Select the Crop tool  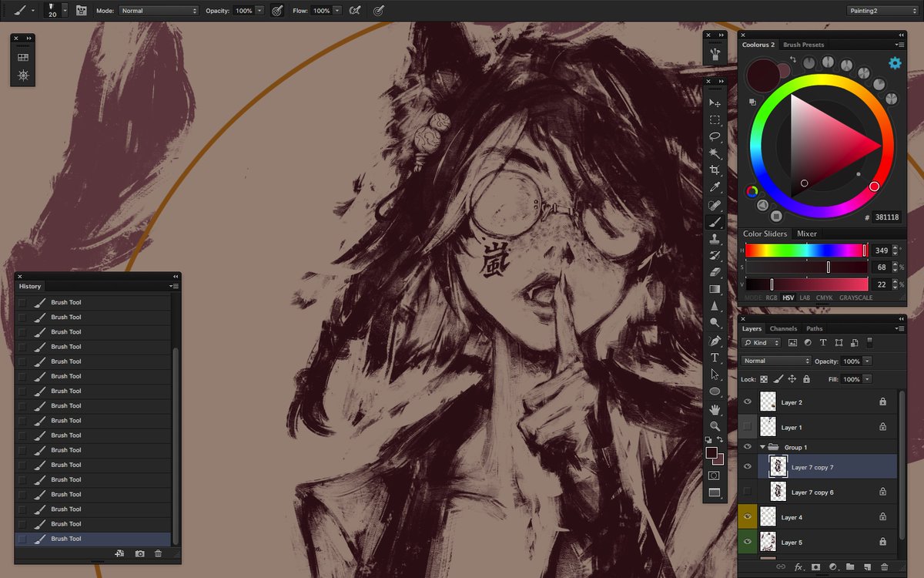[x=715, y=170]
